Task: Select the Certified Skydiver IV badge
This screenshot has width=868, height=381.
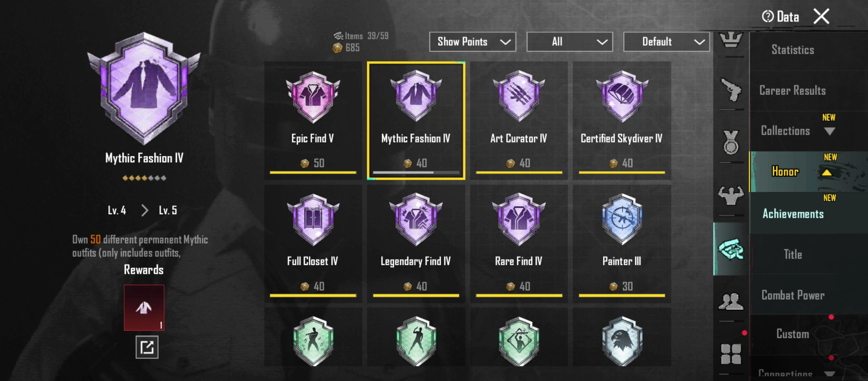Action: [x=622, y=120]
